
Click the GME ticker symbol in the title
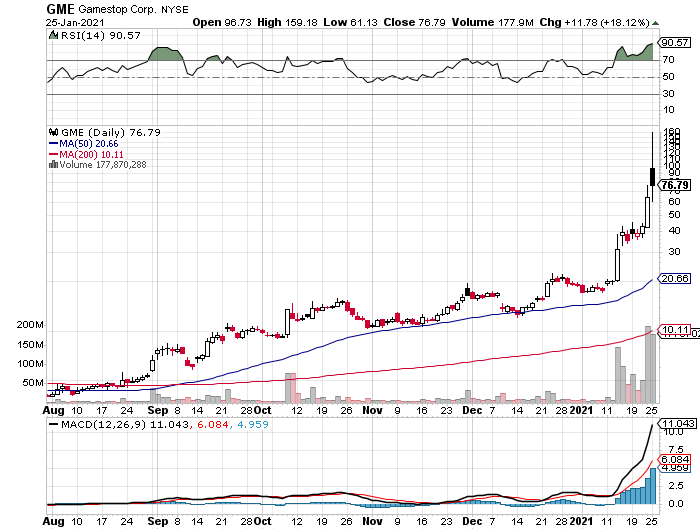click(x=60, y=9)
